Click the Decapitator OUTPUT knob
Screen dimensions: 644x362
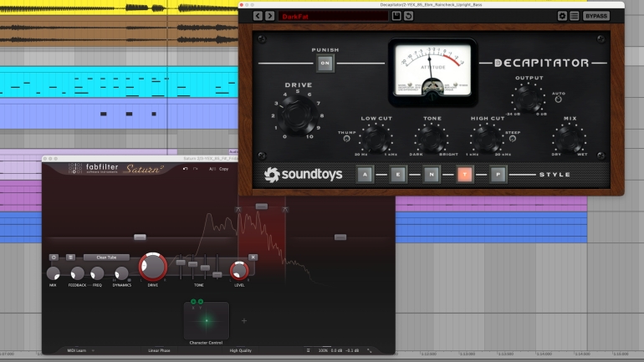tap(529, 99)
